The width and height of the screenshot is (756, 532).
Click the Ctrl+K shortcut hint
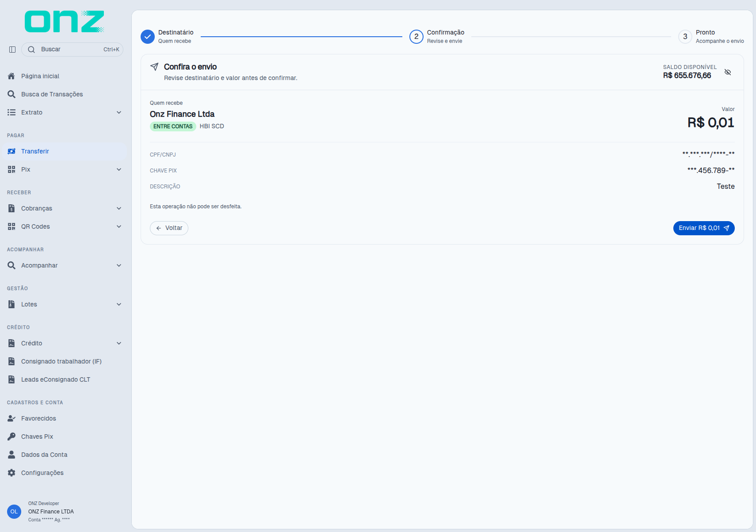[111, 50]
